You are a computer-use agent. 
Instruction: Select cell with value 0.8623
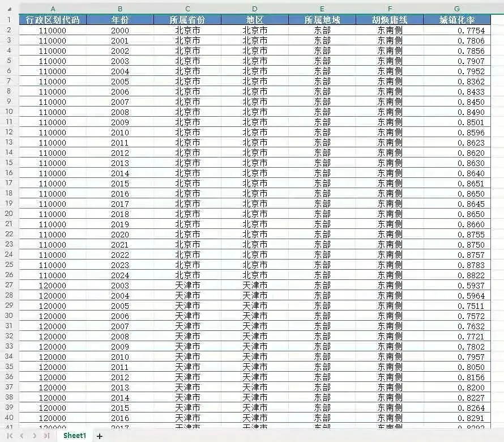[x=457, y=143]
